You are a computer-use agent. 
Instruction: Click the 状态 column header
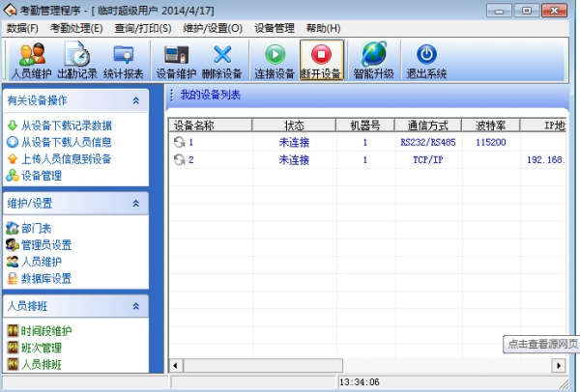pos(294,126)
